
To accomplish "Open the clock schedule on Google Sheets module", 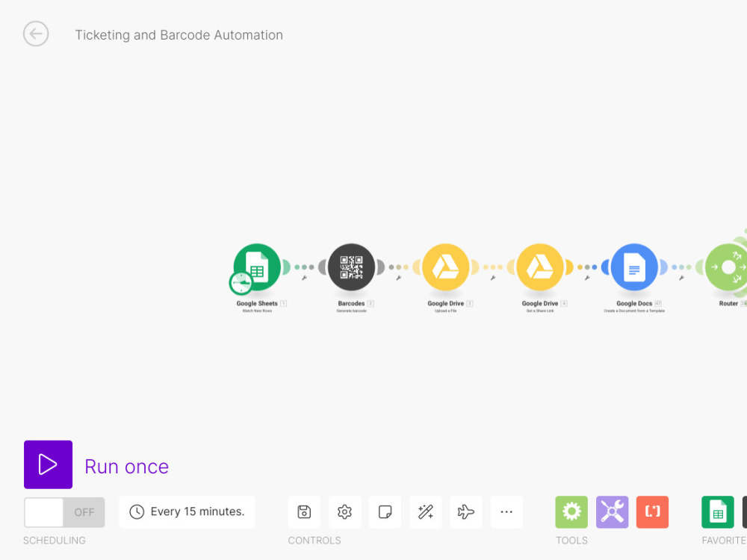I will pos(241,283).
